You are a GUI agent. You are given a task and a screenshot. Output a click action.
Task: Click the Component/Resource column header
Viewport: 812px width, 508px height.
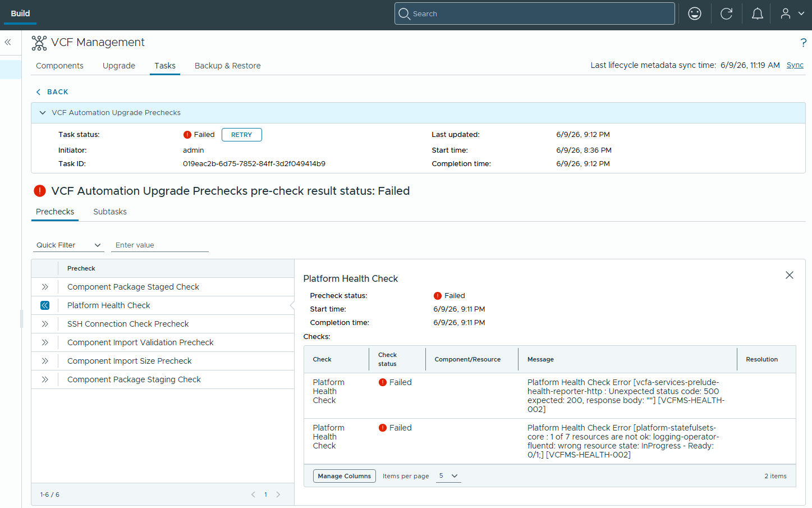(467, 359)
